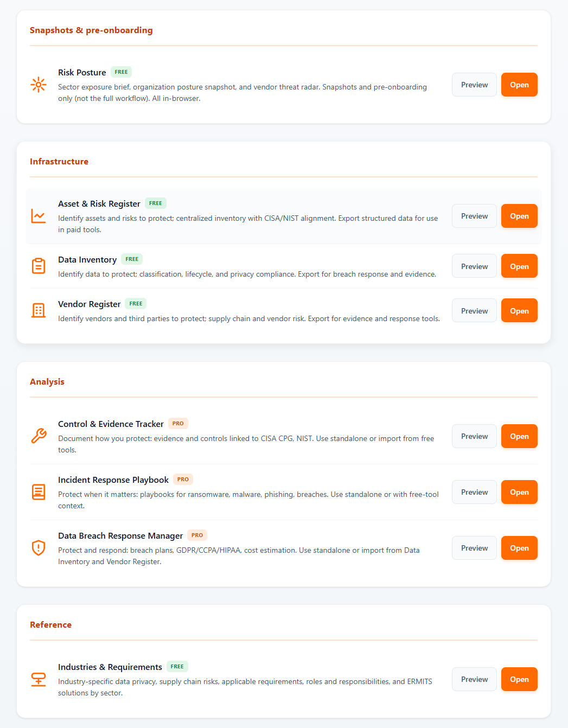Preview the Incident Response Playbook

474,492
